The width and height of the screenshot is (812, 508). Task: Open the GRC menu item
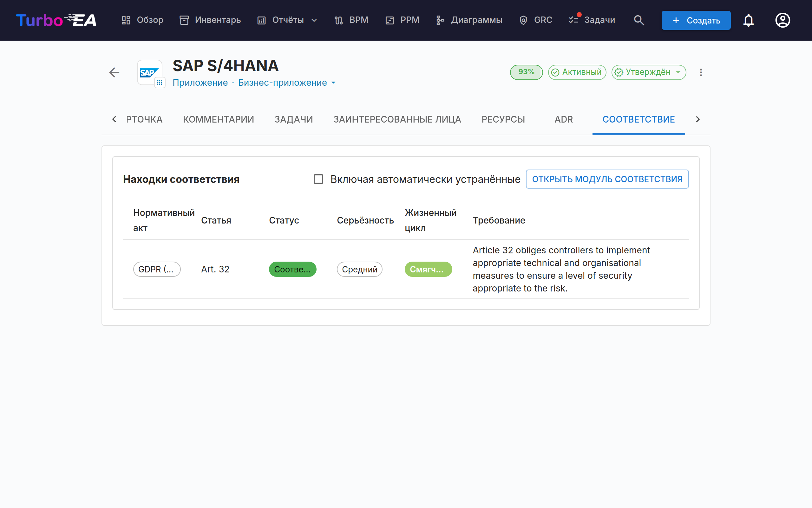pos(535,20)
